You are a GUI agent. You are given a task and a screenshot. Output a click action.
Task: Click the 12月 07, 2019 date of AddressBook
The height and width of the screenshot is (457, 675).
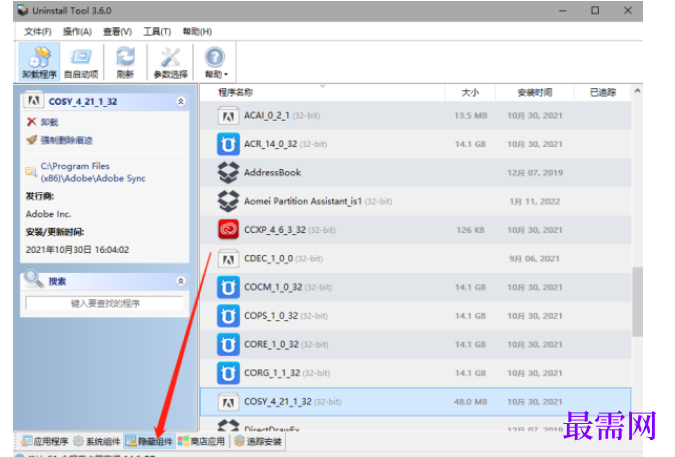(x=535, y=173)
